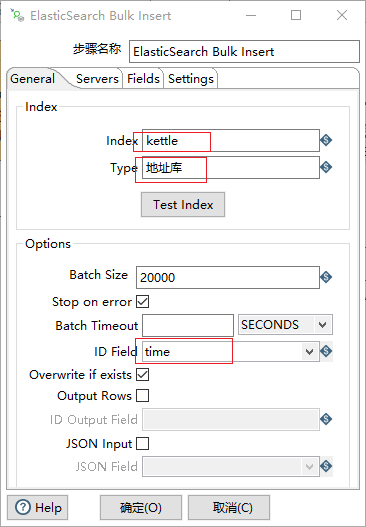
Task: Click variable icon next to ID Field
Action: [326, 352]
